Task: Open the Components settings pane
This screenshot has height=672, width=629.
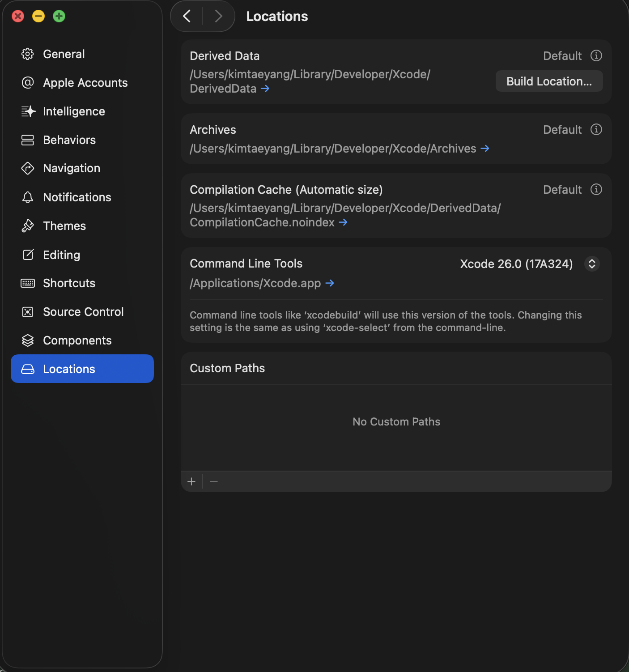Action: click(x=82, y=340)
